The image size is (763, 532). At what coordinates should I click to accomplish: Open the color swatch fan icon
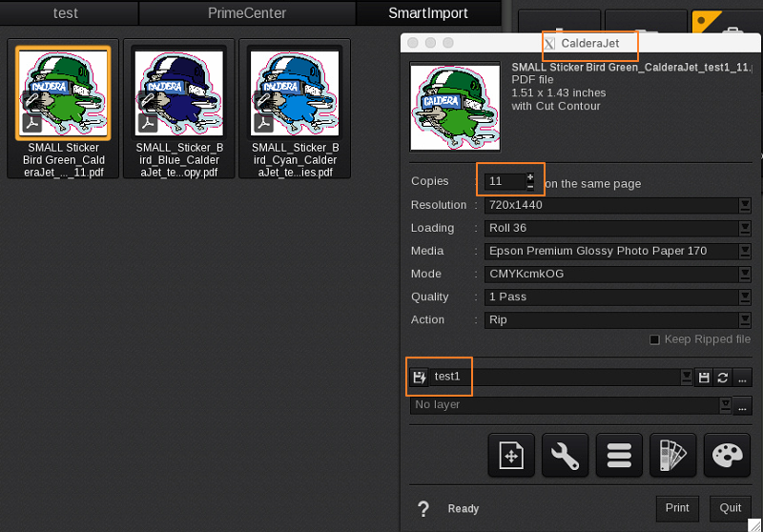(x=673, y=456)
